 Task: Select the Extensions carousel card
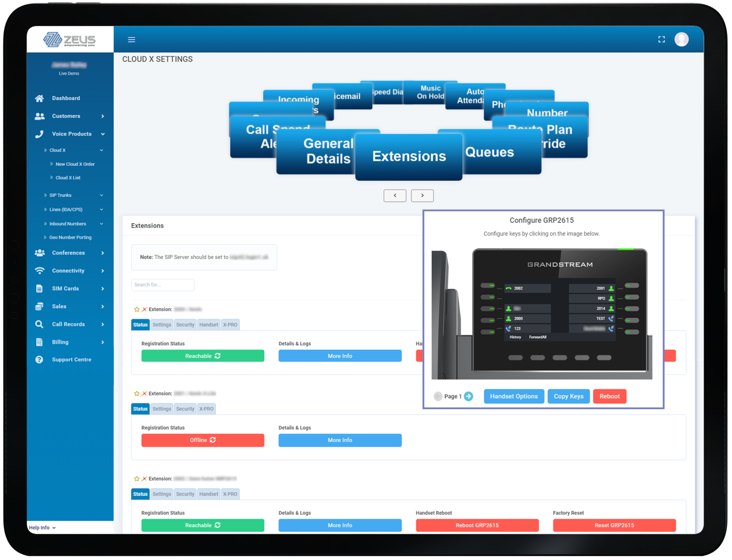click(409, 157)
